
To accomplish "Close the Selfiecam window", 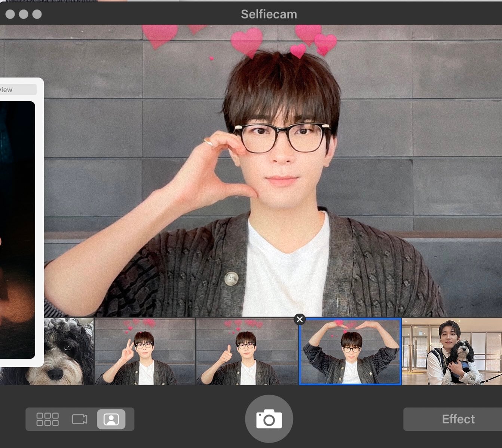I will 10,14.
